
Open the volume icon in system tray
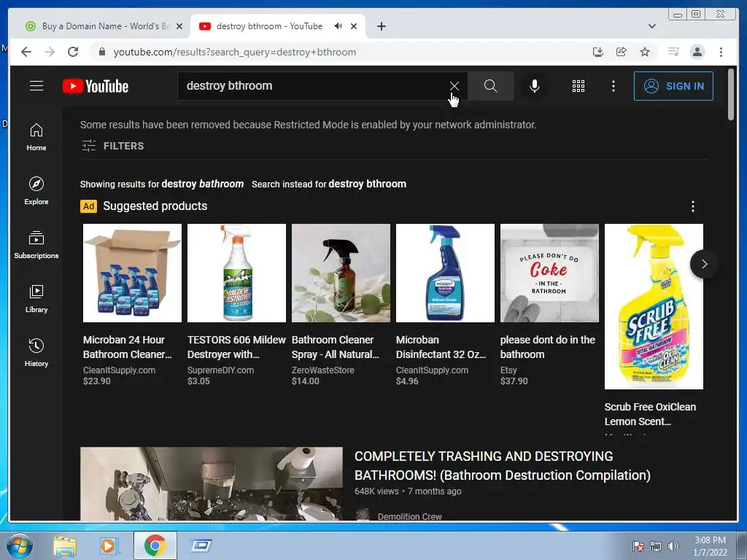673,546
